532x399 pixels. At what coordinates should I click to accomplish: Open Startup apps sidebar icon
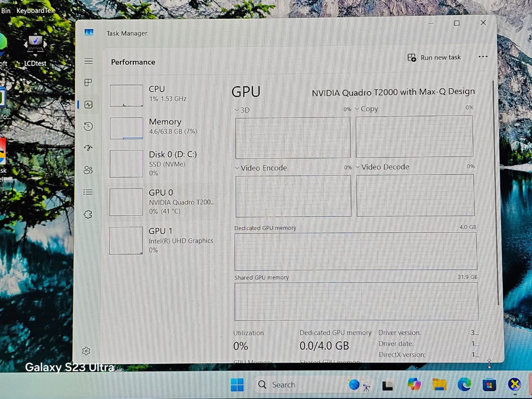point(88,148)
